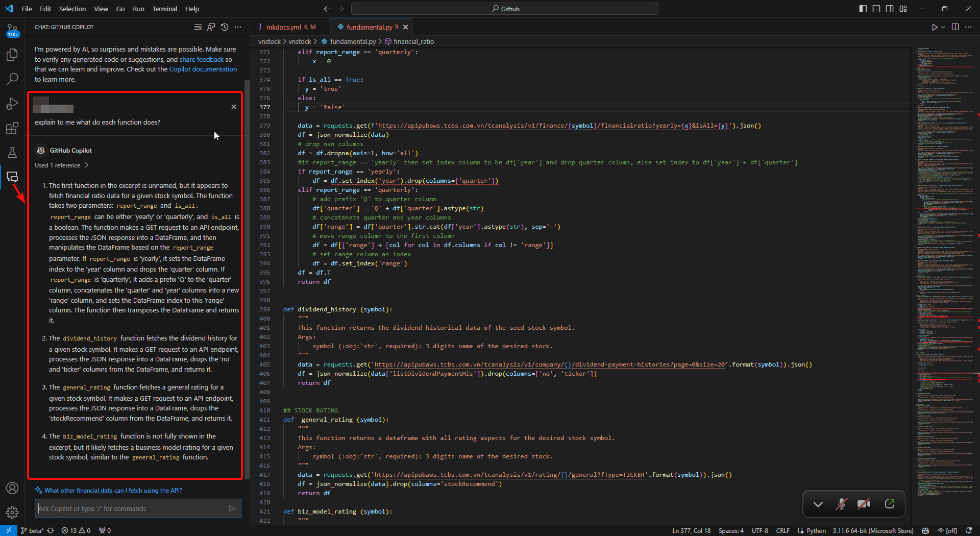Select Python 3.11.6 interpreter in status bar
The width and height of the screenshot is (980, 536).
tap(873, 530)
